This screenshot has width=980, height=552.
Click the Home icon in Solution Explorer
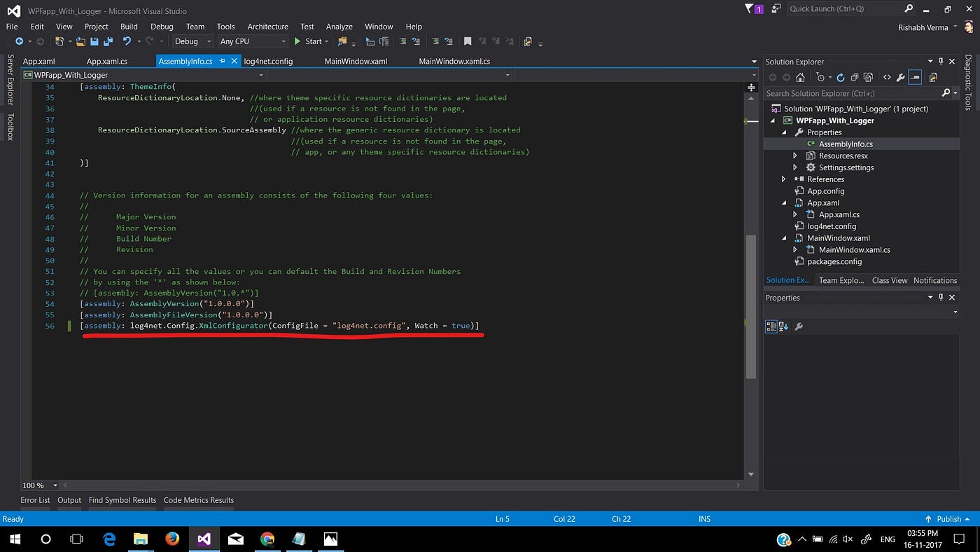coord(801,78)
